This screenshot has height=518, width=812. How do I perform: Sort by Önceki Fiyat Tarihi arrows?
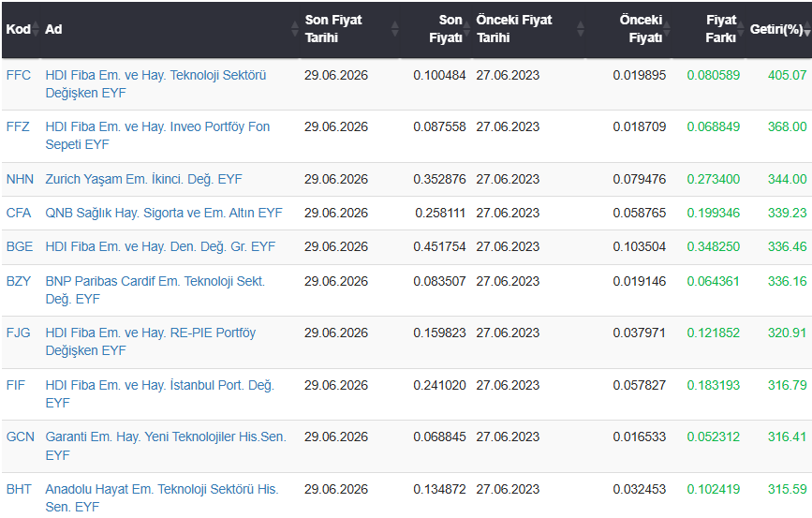point(581,29)
